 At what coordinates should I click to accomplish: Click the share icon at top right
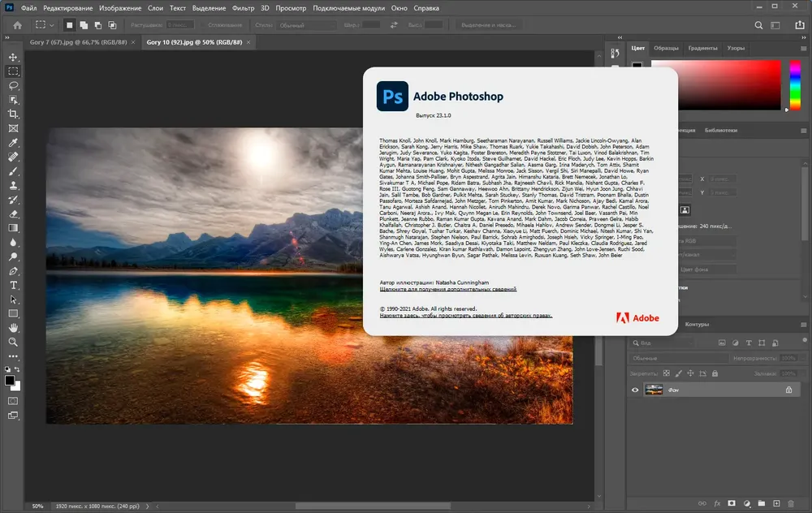coord(800,25)
